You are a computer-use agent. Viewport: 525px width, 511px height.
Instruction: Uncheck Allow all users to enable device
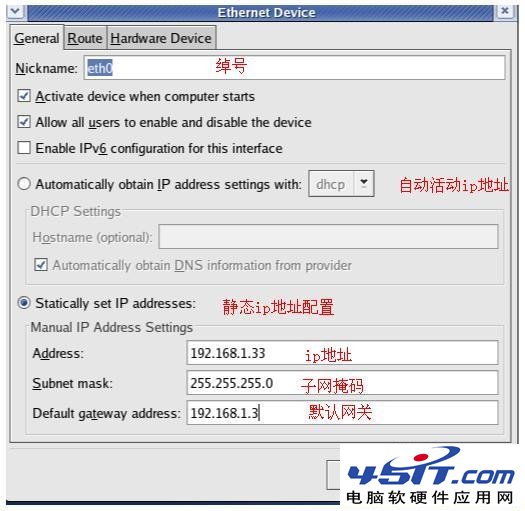[24, 122]
